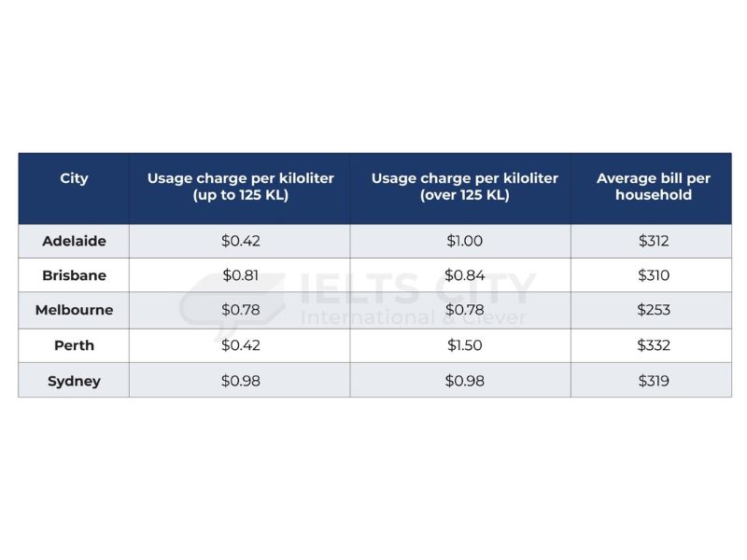Click Perth's $332 average bill

click(x=651, y=345)
